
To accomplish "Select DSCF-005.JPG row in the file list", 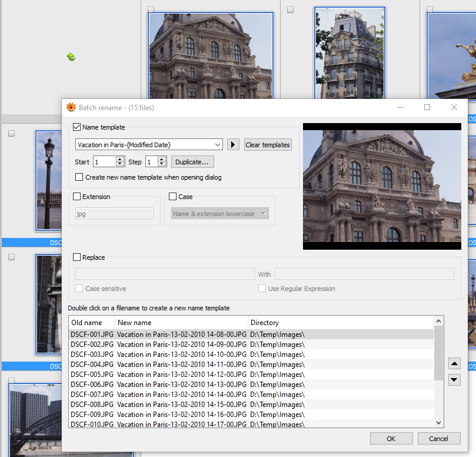I will tap(92, 375).
